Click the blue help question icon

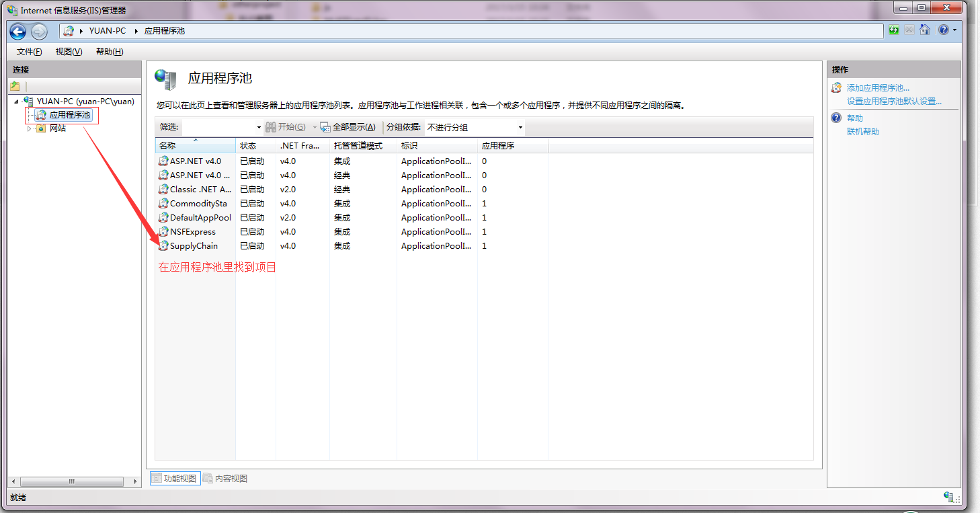944,30
